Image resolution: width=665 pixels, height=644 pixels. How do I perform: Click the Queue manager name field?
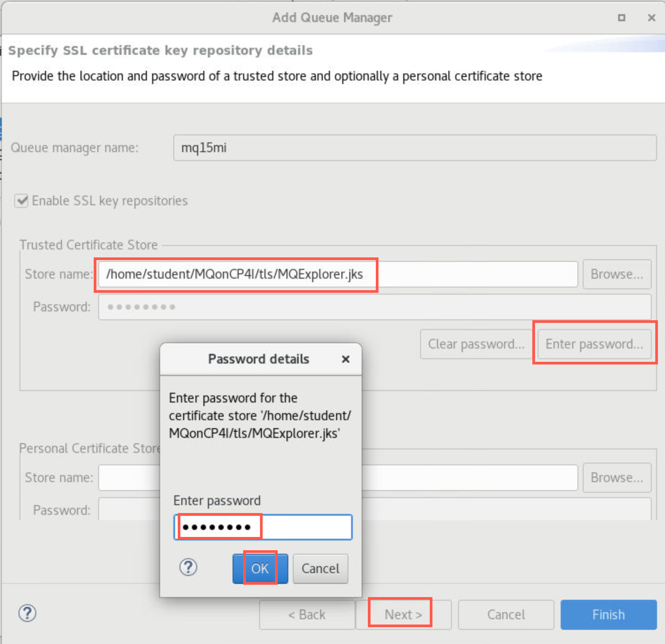point(415,148)
